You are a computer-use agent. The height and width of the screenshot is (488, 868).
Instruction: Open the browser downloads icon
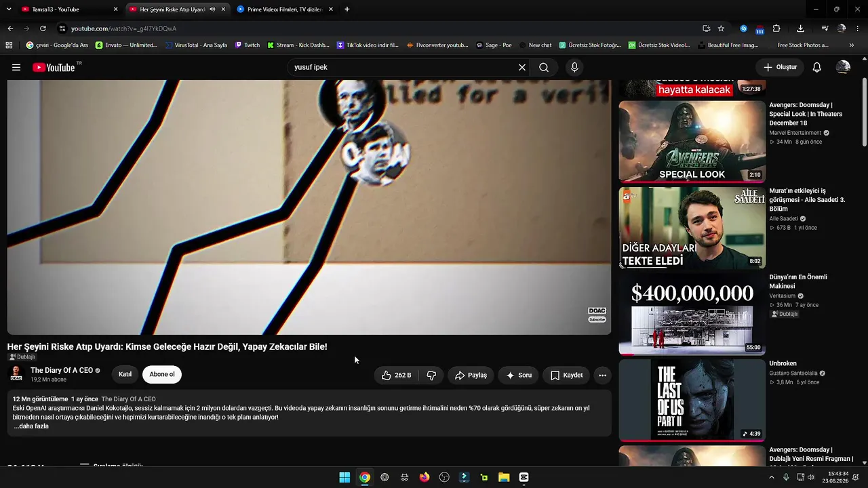[801, 28]
